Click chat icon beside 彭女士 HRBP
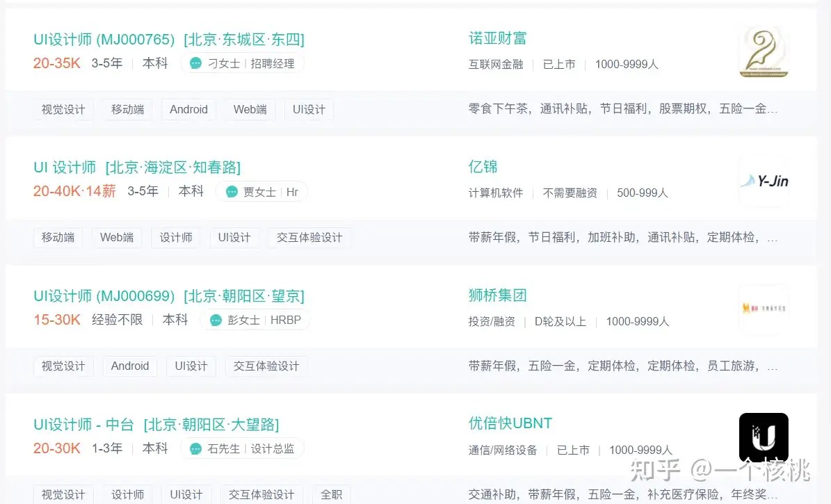The height and width of the screenshot is (504, 831). coord(216,320)
